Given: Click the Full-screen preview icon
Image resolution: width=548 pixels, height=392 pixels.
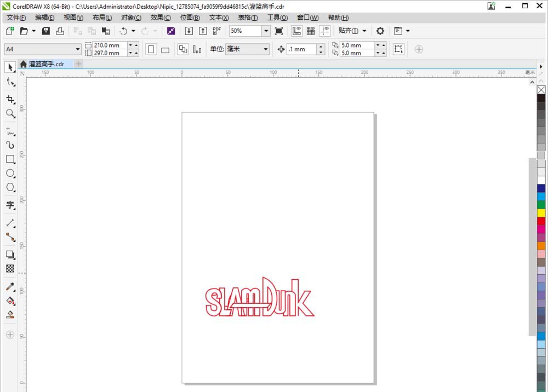Looking at the screenshot, I should pos(279,31).
